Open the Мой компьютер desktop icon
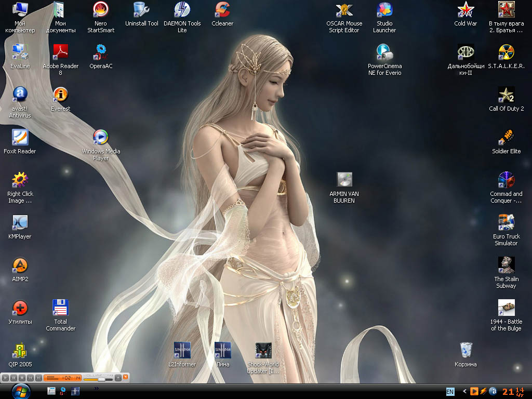The image size is (532, 399). [x=20, y=17]
